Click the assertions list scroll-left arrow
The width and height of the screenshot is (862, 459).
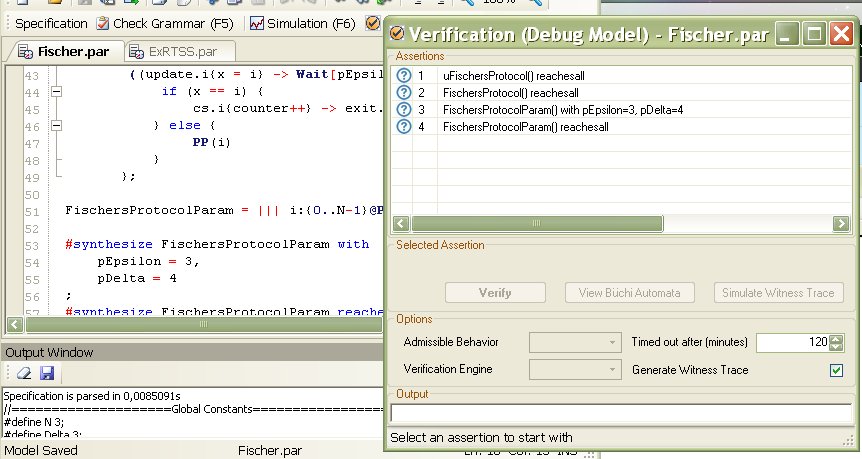pyautogui.click(x=401, y=223)
